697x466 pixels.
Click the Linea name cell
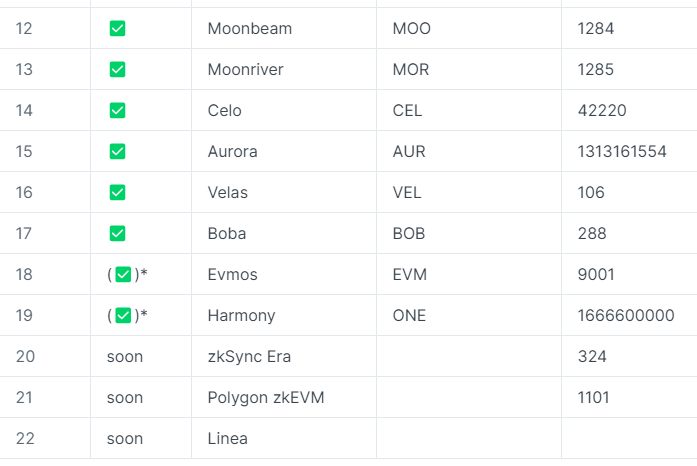[x=228, y=438]
